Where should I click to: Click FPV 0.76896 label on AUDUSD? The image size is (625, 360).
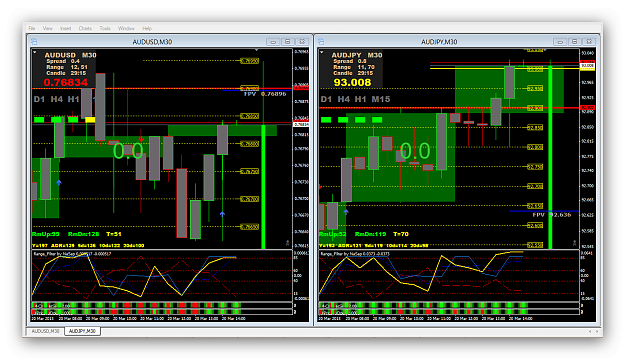[265, 94]
